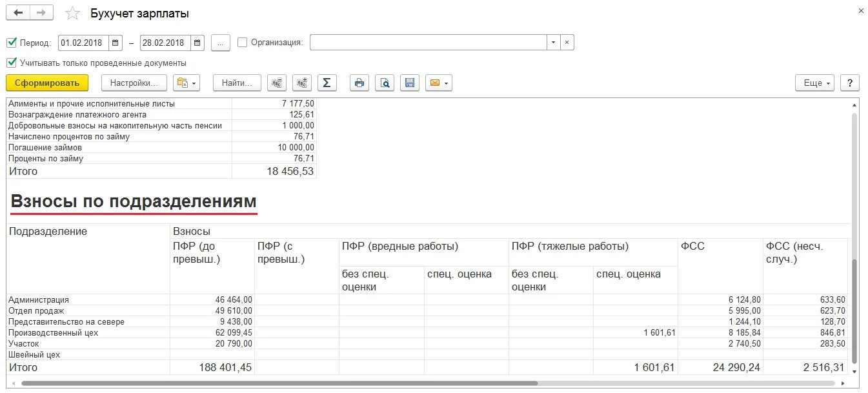Print the report with the printer icon
Viewport: 868px width, 393px height.
(x=359, y=83)
